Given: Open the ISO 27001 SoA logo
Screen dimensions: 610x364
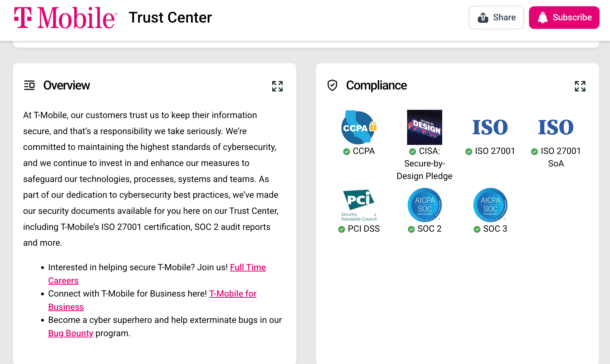Looking at the screenshot, I should (556, 127).
